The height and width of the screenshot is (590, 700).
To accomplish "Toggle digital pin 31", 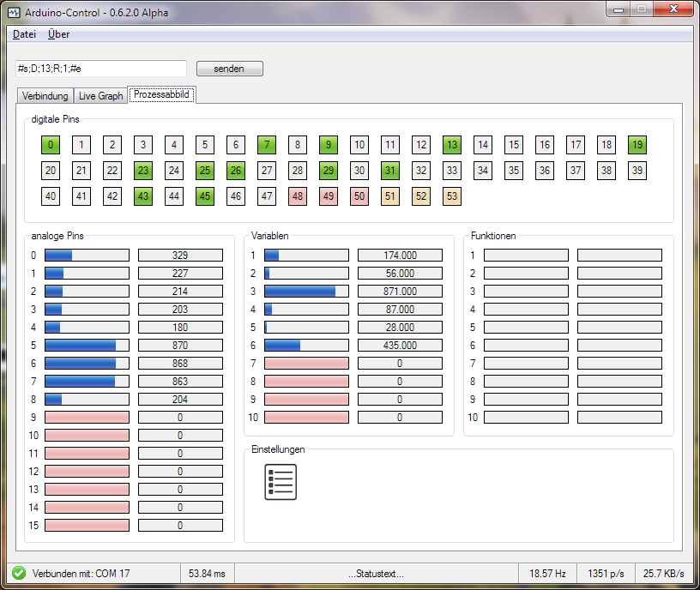I will [390, 171].
